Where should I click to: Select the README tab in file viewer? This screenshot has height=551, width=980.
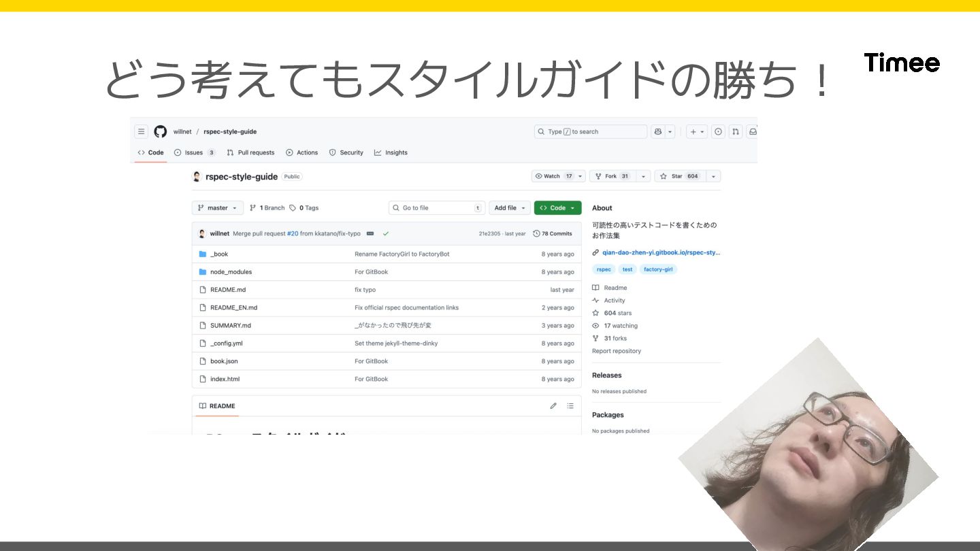point(216,406)
